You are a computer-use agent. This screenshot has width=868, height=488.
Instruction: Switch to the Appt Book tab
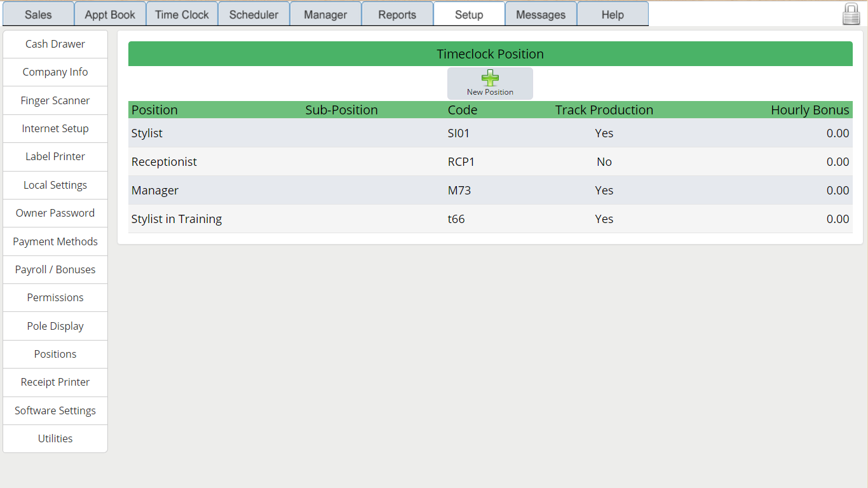coord(110,14)
